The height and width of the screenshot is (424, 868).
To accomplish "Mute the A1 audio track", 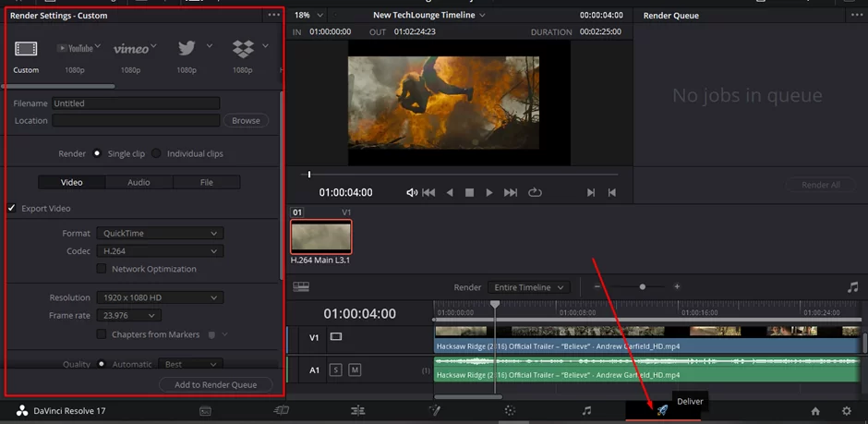I will click(x=355, y=369).
